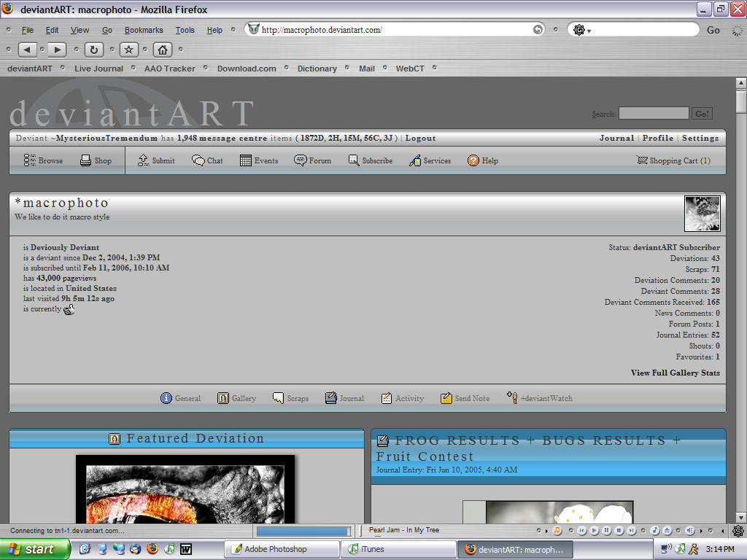Click the previous track button in status bar player
Screen dimensions: 747x560
coord(581,530)
